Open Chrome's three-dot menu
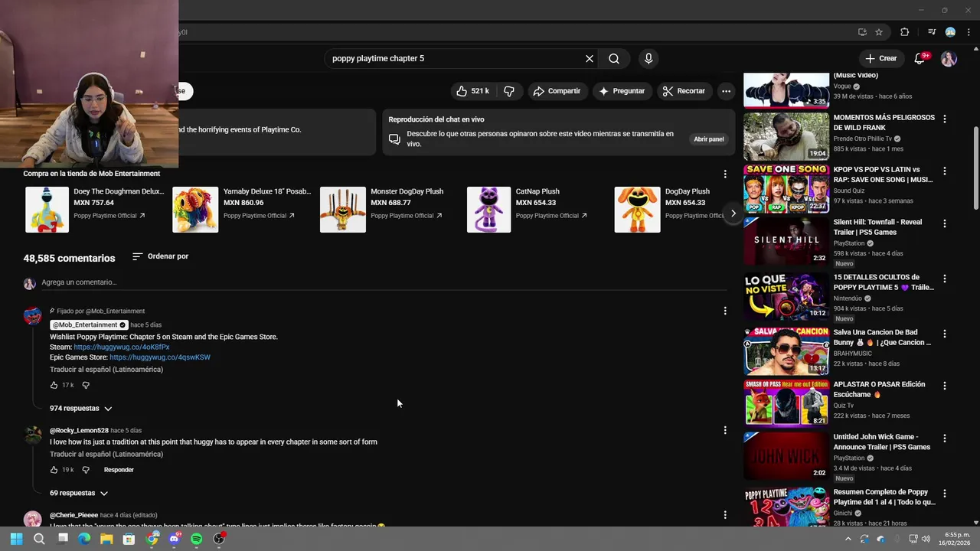The image size is (980, 551). point(969,32)
